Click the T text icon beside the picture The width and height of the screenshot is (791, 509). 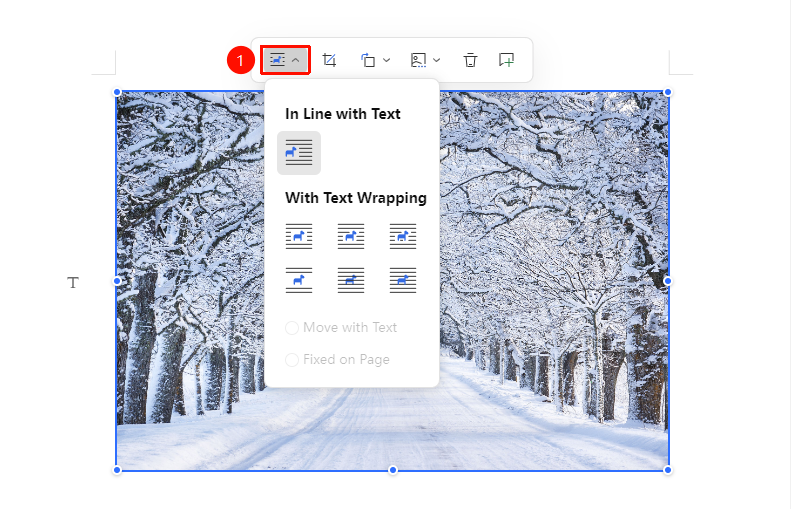(73, 282)
